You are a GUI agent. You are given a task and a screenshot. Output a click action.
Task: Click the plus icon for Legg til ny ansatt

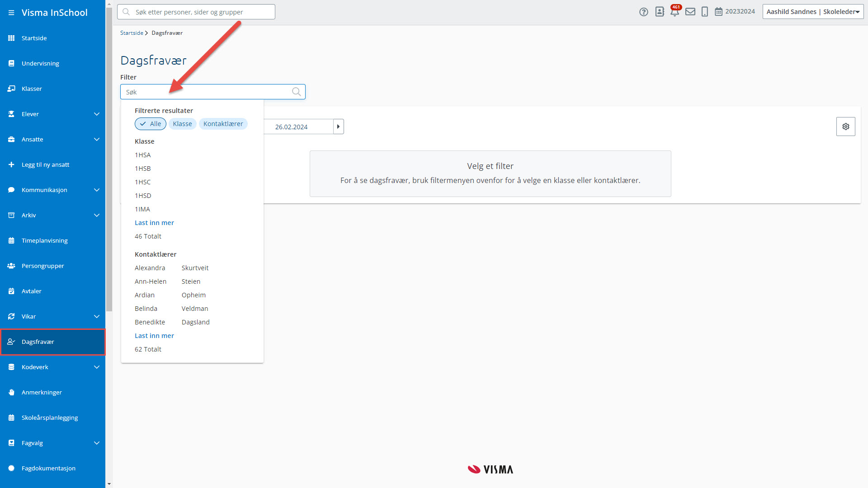[11, 164]
